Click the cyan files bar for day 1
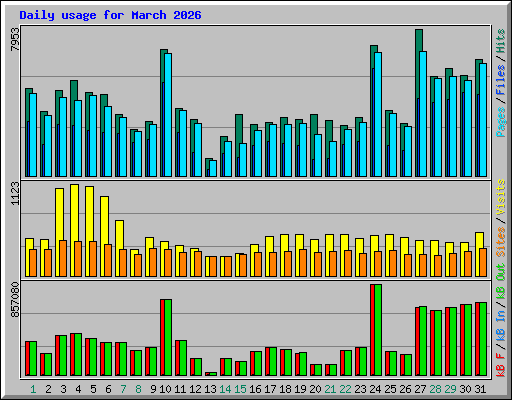 [x=33, y=135]
